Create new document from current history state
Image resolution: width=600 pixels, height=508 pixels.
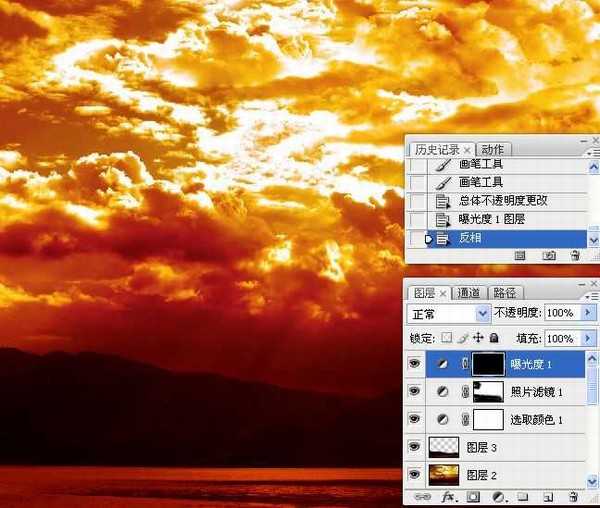click(520, 256)
